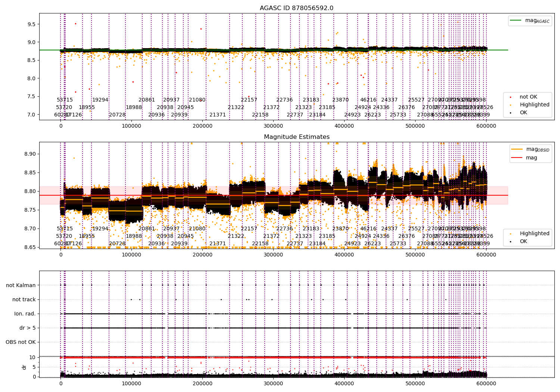Viewport: 560px width, 392px height.
Task: Click the 8.0 tick on top plot
Action: point(31,78)
